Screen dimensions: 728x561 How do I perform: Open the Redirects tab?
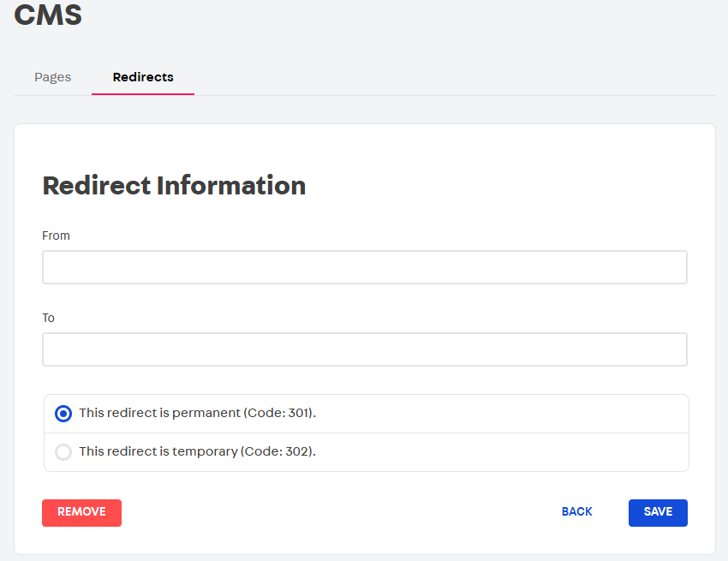(x=142, y=76)
